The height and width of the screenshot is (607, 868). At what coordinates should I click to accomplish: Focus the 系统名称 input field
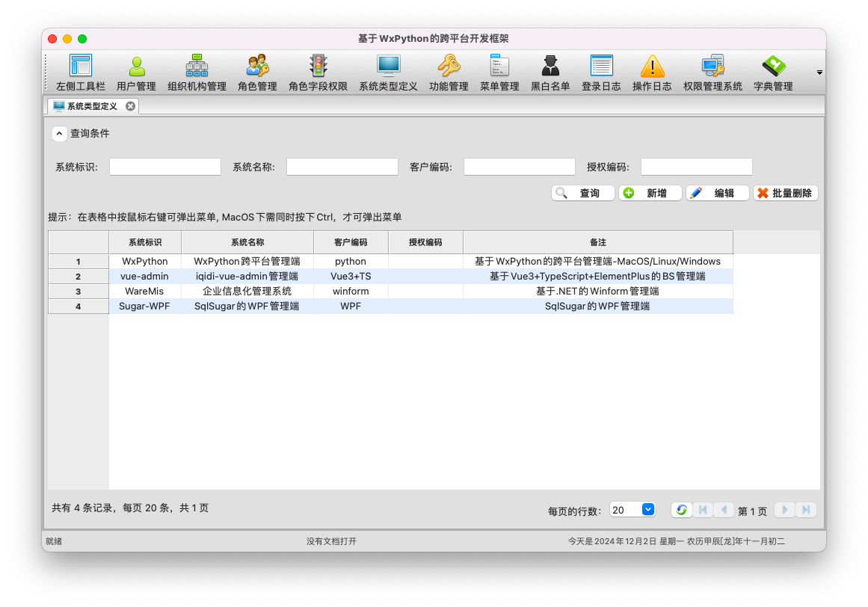342,167
